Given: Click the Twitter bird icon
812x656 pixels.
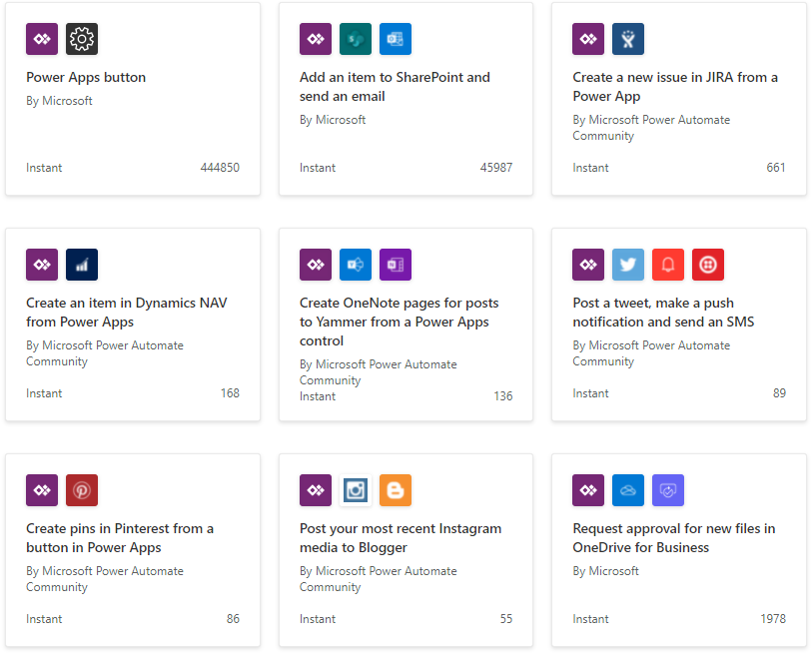Looking at the screenshot, I should tap(627, 265).
